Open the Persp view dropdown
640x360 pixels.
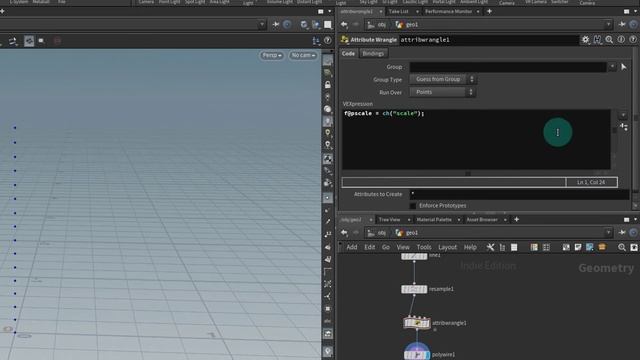[x=272, y=55]
